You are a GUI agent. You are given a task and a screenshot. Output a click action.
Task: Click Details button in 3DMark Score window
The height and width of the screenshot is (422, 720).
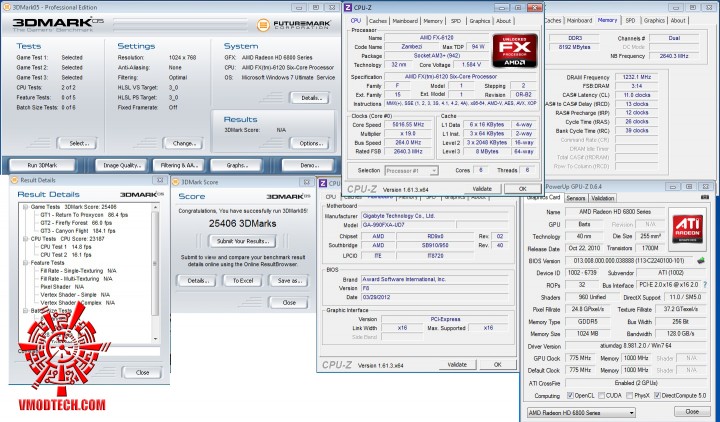[196, 281]
